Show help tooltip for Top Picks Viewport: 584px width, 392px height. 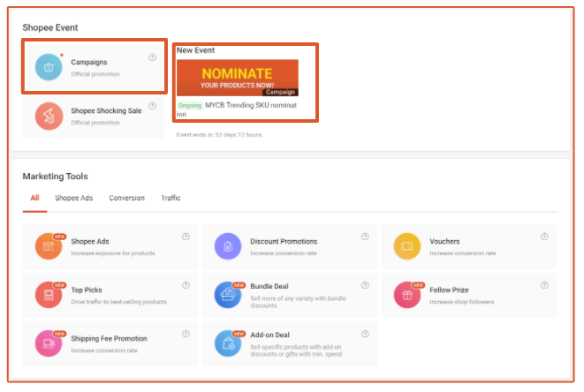point(186,285)
